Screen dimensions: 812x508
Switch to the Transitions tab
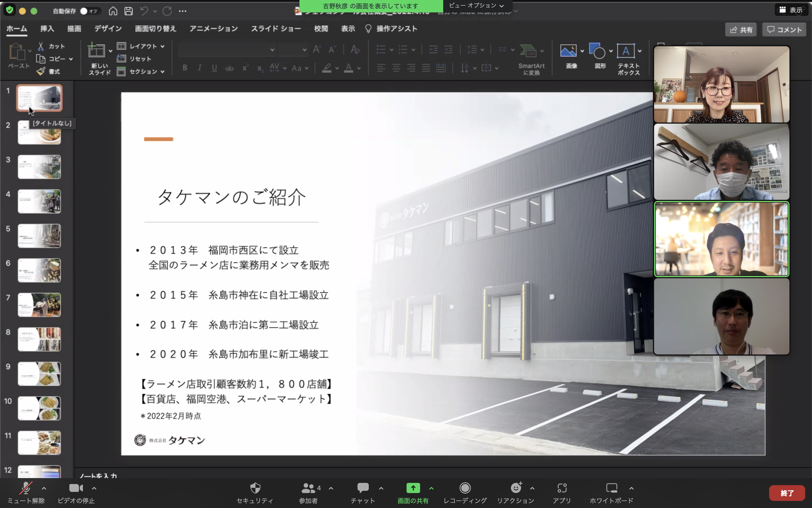click(x=155, y=29)
